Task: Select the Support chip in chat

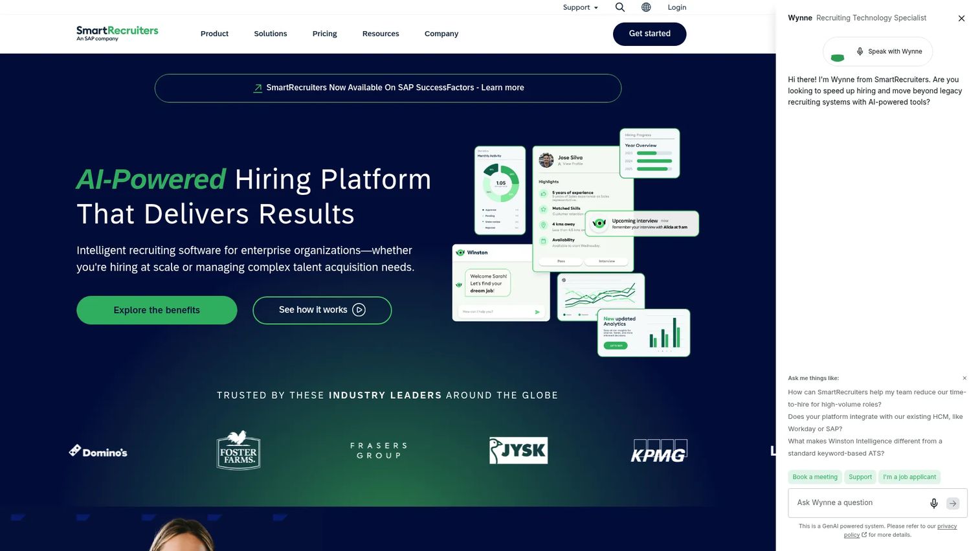Action: [860, 477]
